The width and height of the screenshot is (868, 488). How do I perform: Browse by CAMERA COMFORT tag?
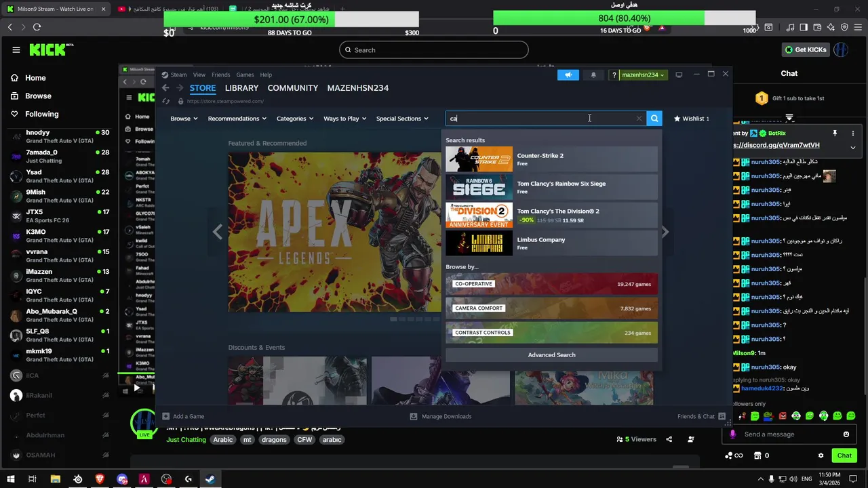point(551,308)
